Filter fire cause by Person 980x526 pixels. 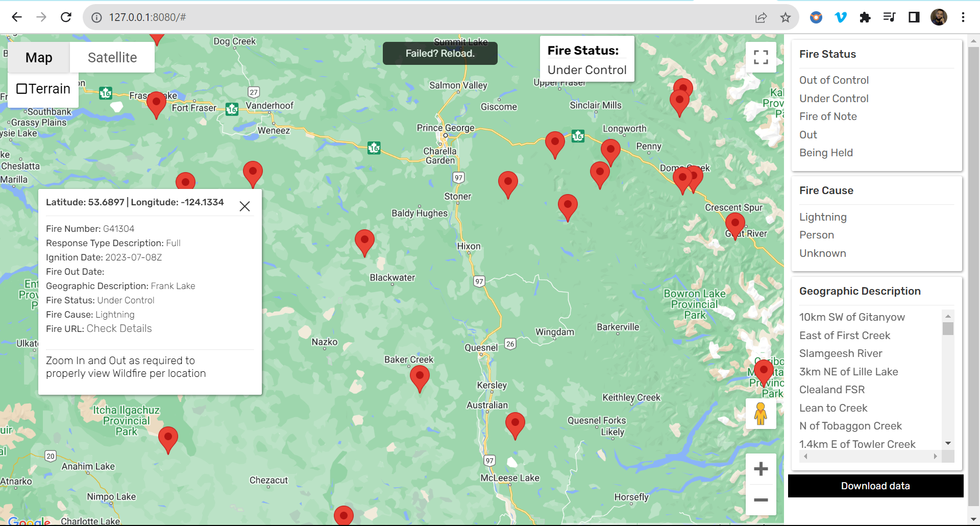[817, 235]
